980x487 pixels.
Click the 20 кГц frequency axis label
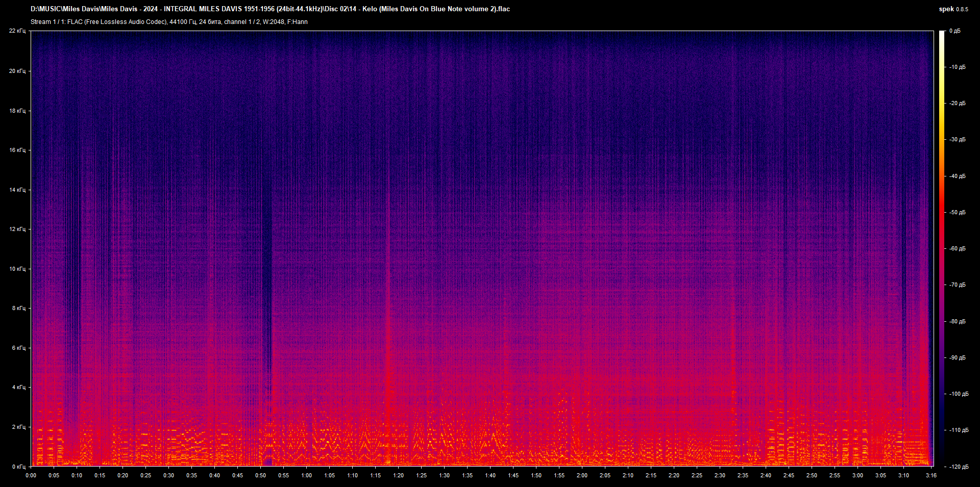(17, 71)
